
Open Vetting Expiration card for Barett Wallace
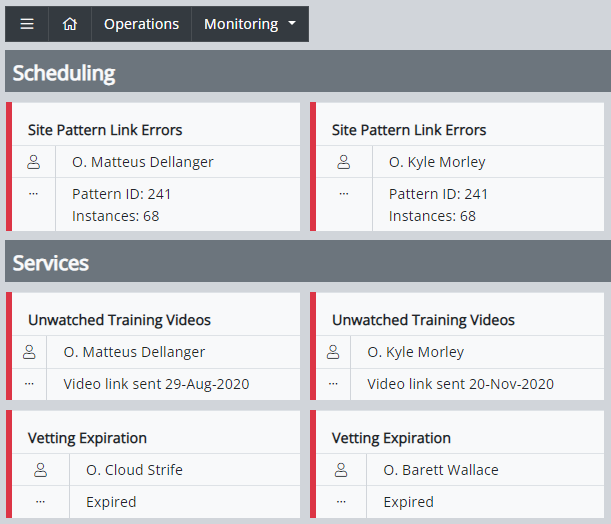(391, 438)
